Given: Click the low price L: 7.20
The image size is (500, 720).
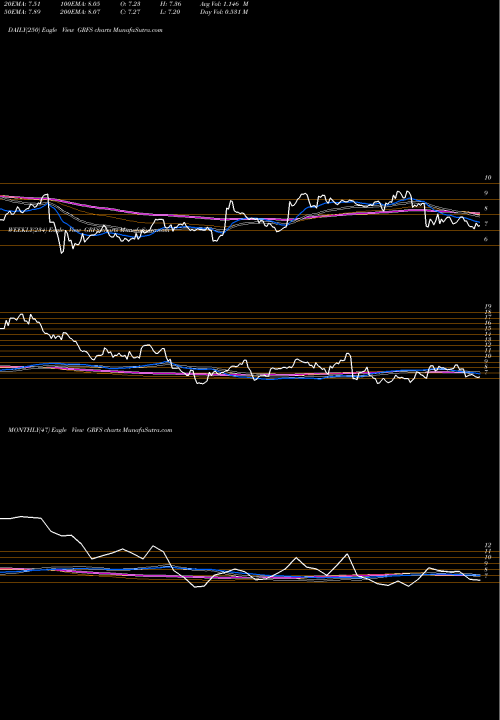Looking at the screenshot, I should [x=172, y=12].
